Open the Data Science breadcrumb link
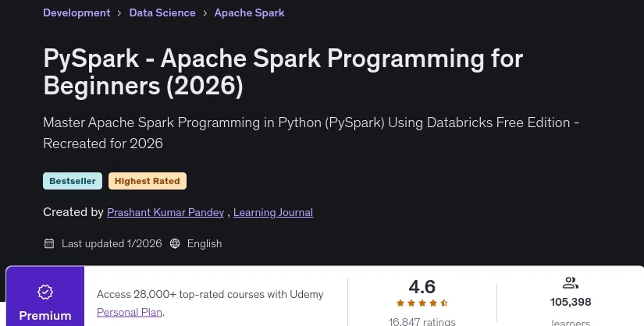Image resolution: width=644 pixels, height=326 pixels. click(x=162, y=12)
